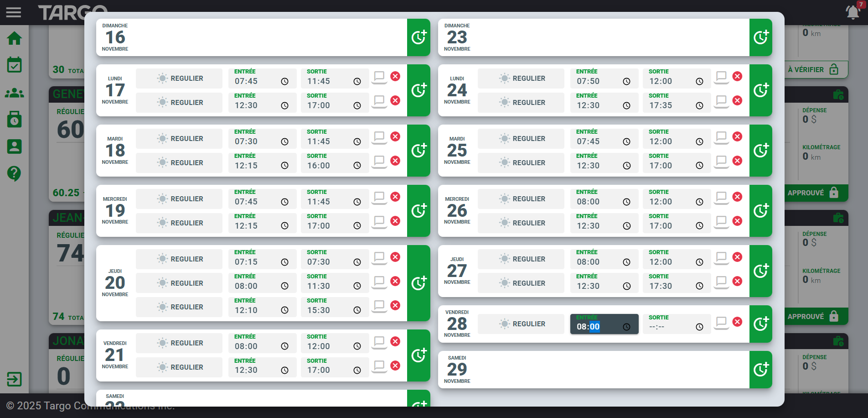Open the help question mark icon
The image size is (868, 418).
[14, 173]
